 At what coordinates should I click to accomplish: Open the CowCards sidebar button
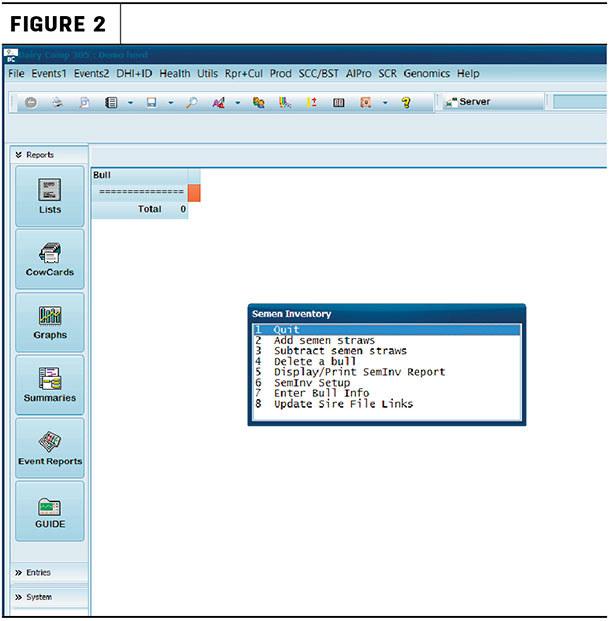[x=50, y=259]
